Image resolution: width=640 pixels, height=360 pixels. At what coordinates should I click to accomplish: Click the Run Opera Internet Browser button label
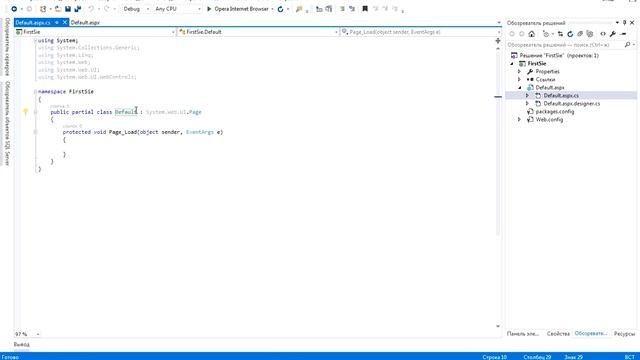[x=242, y=9]
